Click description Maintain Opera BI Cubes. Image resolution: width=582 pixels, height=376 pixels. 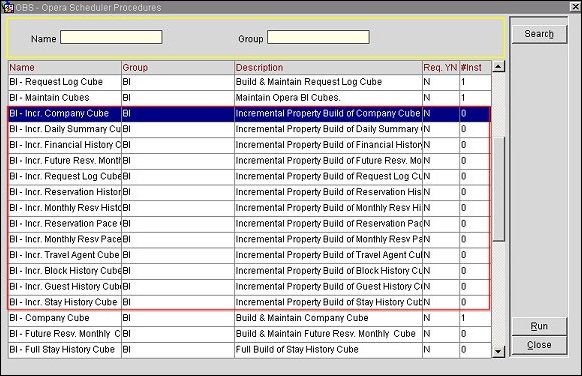[x=288, y=98]
